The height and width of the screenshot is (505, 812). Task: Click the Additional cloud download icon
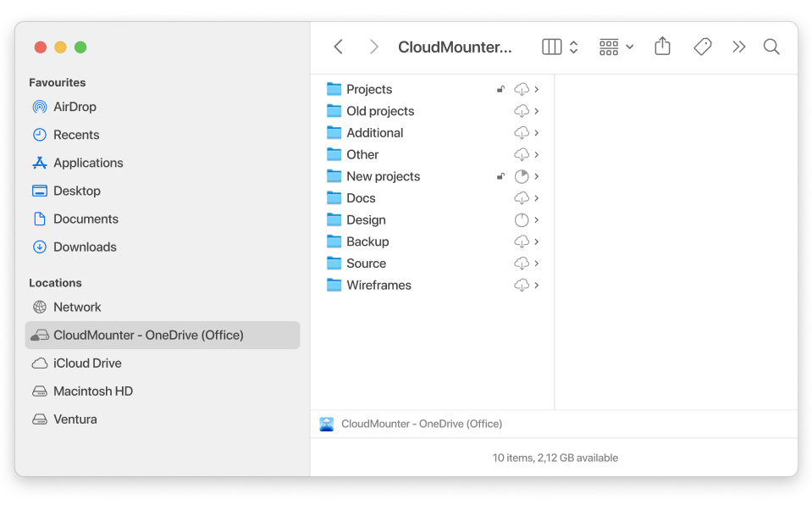coord(522,133)
